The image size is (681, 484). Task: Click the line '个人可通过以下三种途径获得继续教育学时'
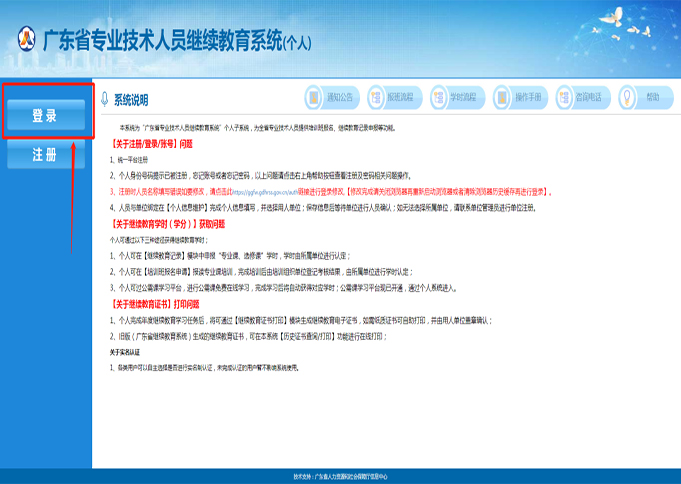click(x=159, y=240)
